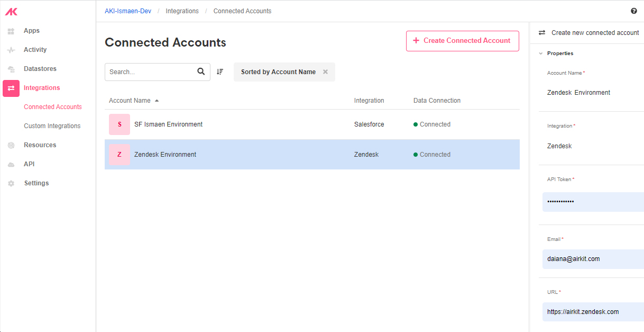The image size is (644, 332).
Task: Click the URL field
Action: point(593,312)
